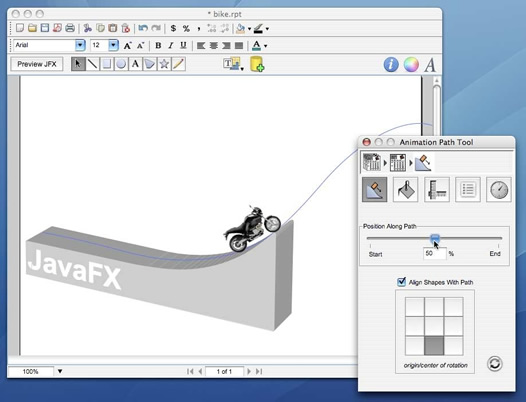This screenshot has height=402, width=526.
Task: Open the blue info Inspector panel
Action: click(x=391, y=64)
